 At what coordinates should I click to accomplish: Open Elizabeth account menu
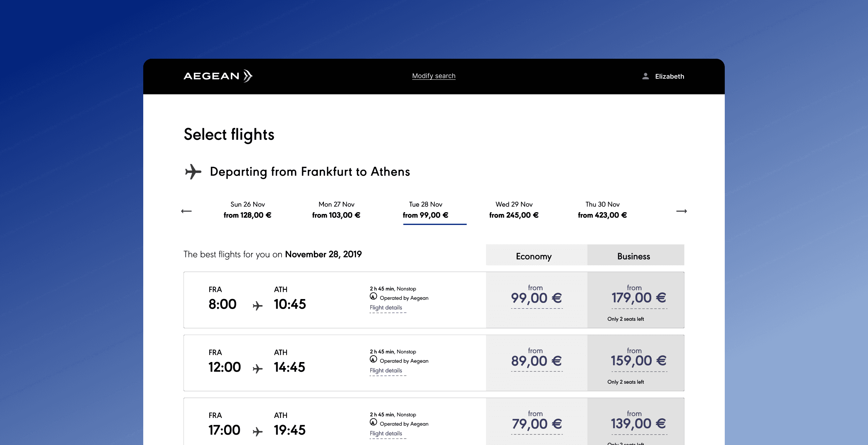[x=669, y=76]
